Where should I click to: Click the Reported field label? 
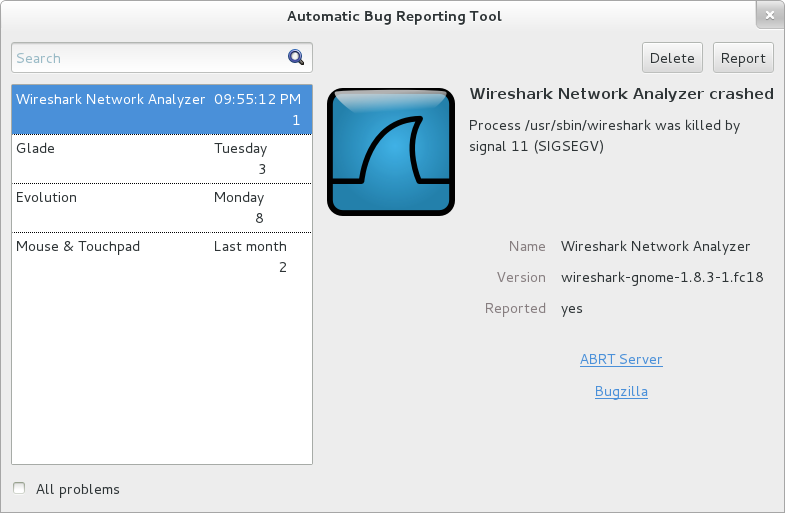tap(515, 308)
